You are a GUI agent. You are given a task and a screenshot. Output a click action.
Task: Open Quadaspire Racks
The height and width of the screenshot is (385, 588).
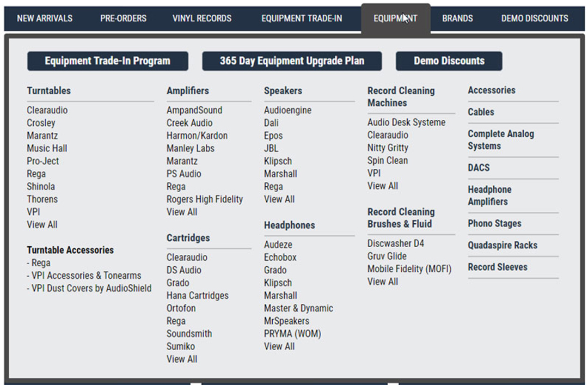click(503, 246)
